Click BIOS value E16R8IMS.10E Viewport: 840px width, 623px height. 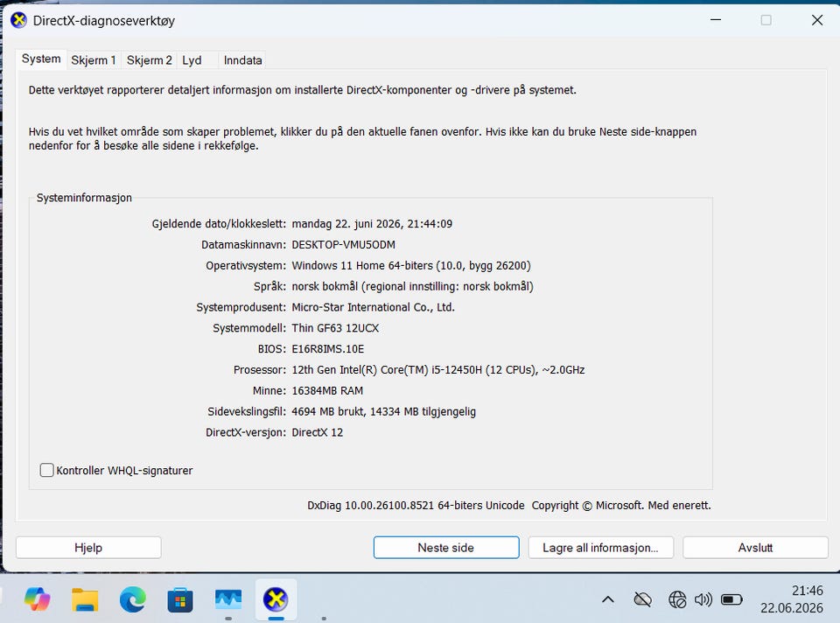click(x=328, y=349)
